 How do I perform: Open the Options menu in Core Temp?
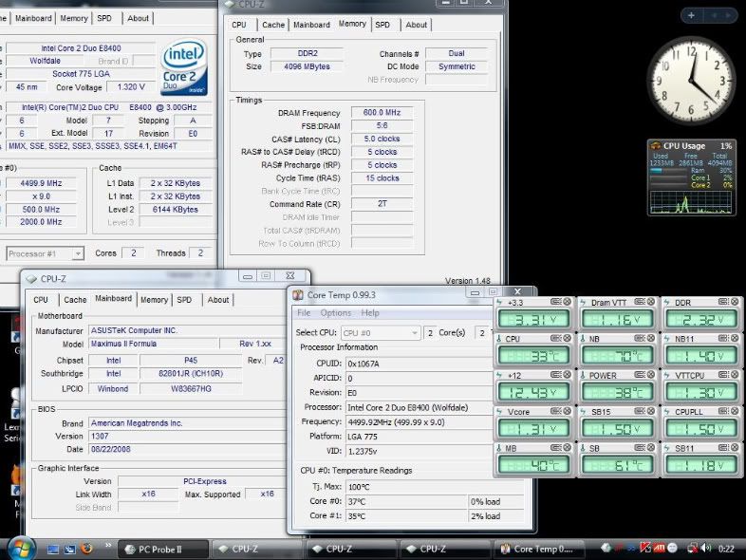tap(335, 312)
